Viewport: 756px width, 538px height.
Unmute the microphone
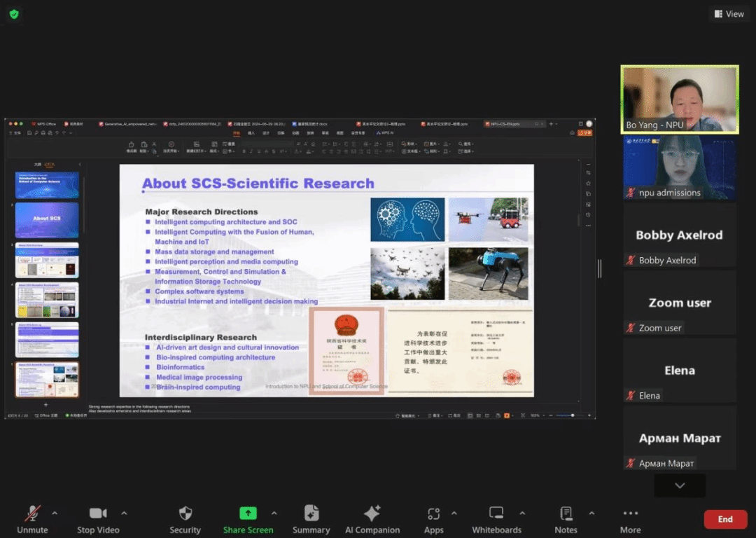pos(32,513)
